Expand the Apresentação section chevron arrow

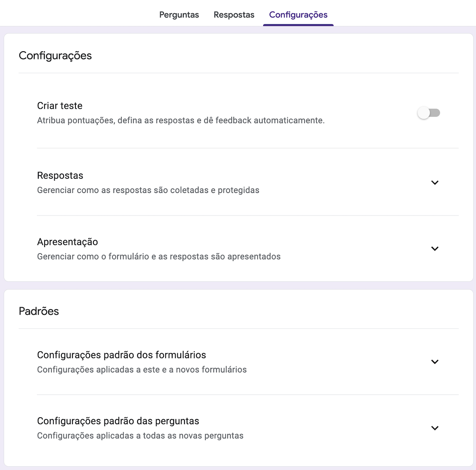(x=435, y=249)
